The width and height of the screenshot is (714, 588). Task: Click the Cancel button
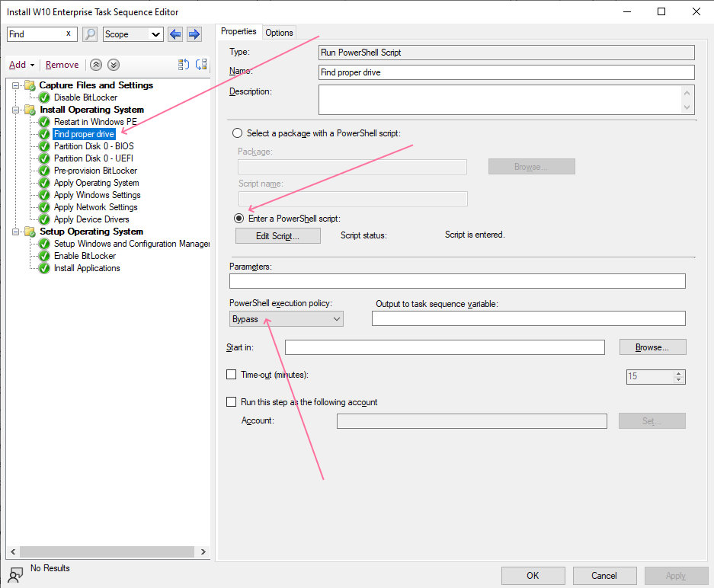click(x=604, y=576)
